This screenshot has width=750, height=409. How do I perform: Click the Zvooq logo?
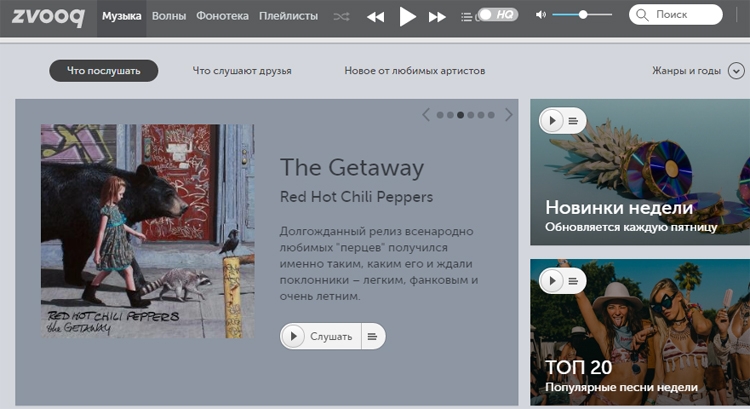click(47, 16)
